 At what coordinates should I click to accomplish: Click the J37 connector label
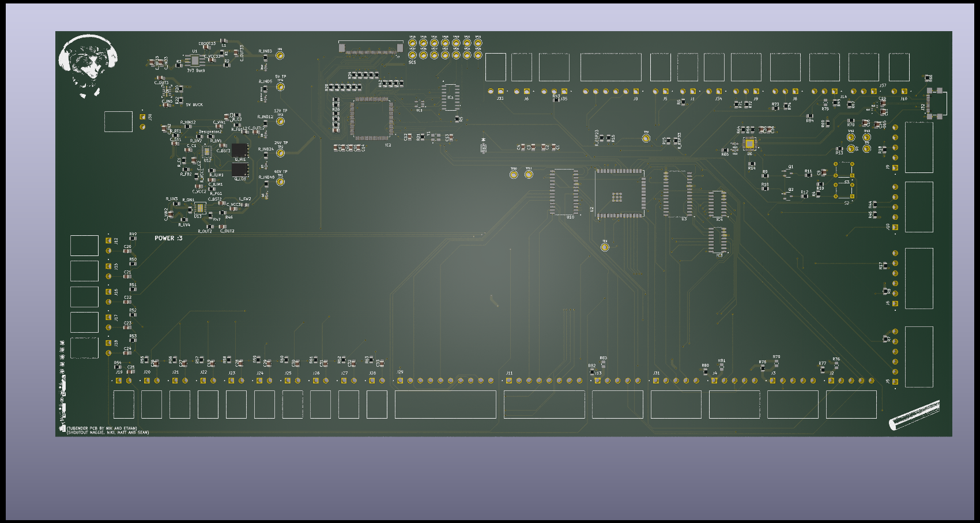click(x=883, y=86)
